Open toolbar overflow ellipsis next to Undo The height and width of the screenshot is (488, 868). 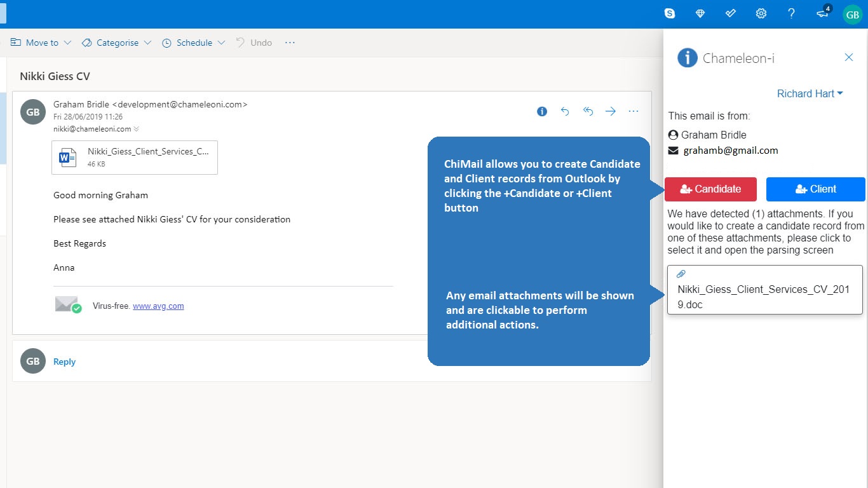click(x=290, y=43)
